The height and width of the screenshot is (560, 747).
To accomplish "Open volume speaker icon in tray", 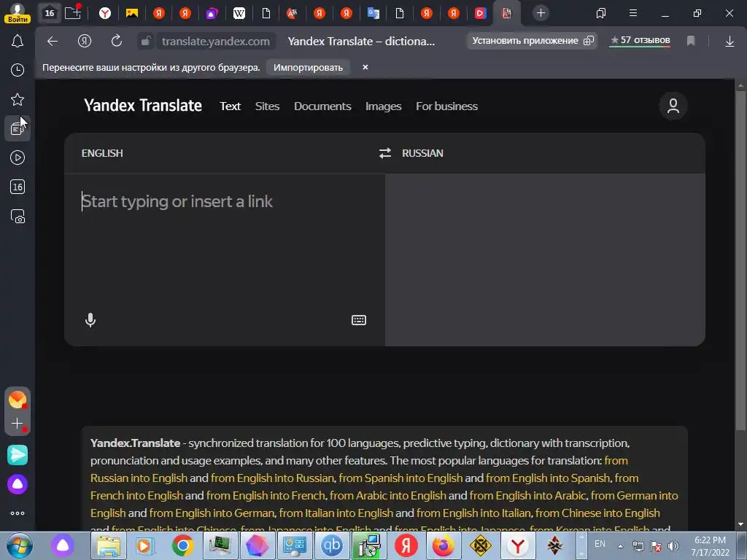I will (673, 546).
